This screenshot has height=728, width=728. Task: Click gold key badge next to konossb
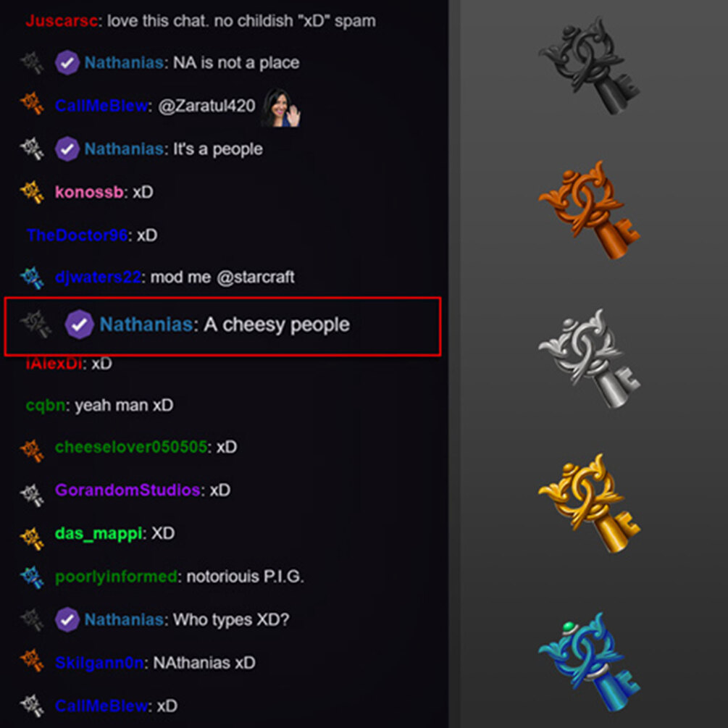[32, 192]
